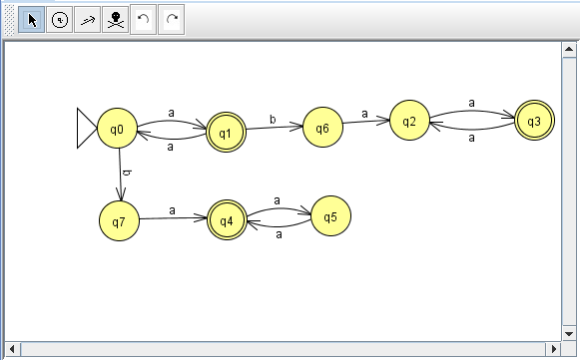The height and width of the screenshot is (360, 580).
Task: Click the Redo toolbar button
Action: pyautogui.click(x=172, y=20)
